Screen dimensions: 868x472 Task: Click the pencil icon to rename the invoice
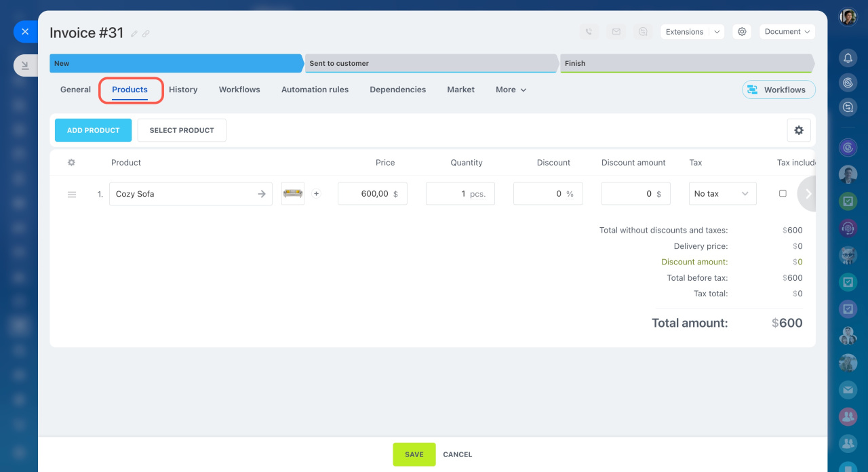[134, 33]
